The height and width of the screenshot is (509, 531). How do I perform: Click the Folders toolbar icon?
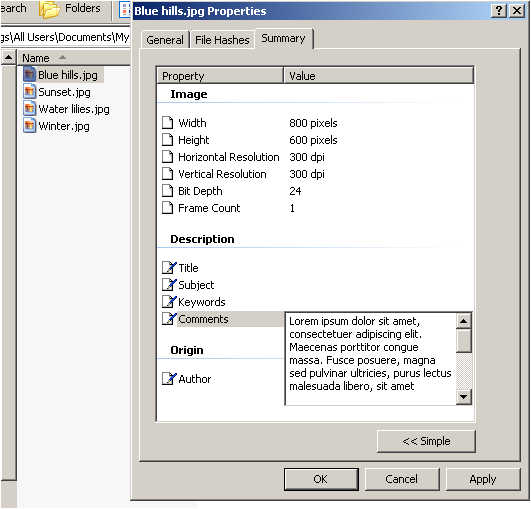49,9
